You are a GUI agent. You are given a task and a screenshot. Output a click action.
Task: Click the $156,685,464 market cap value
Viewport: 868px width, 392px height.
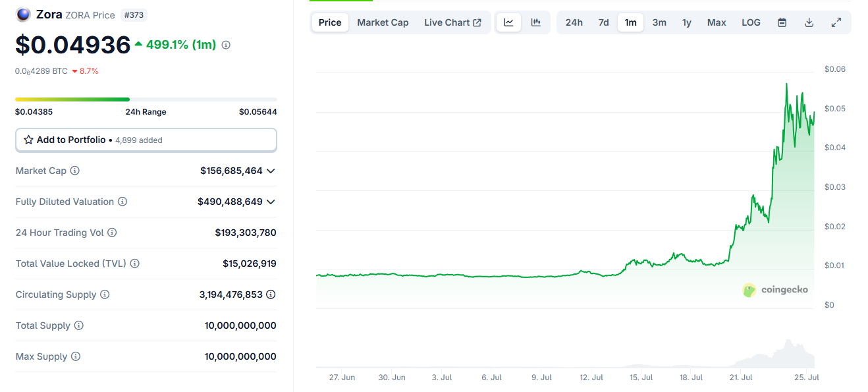click(x=231, y=171)
